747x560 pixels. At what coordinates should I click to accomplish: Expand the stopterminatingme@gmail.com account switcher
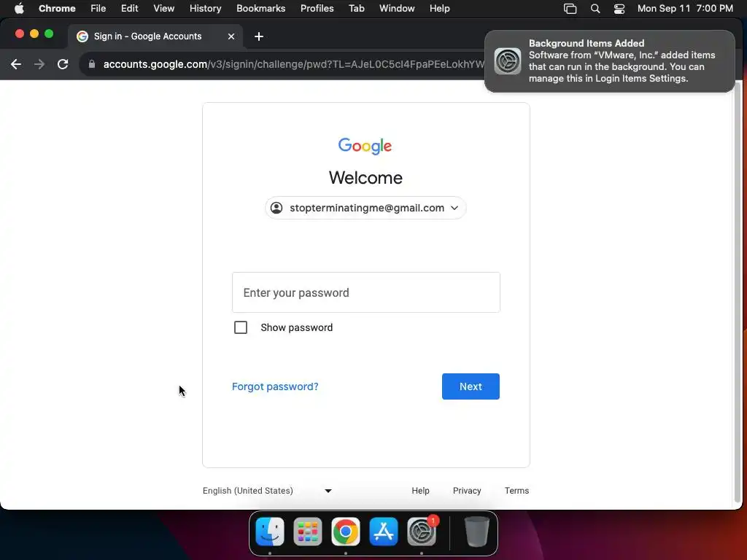pos(365,208)
